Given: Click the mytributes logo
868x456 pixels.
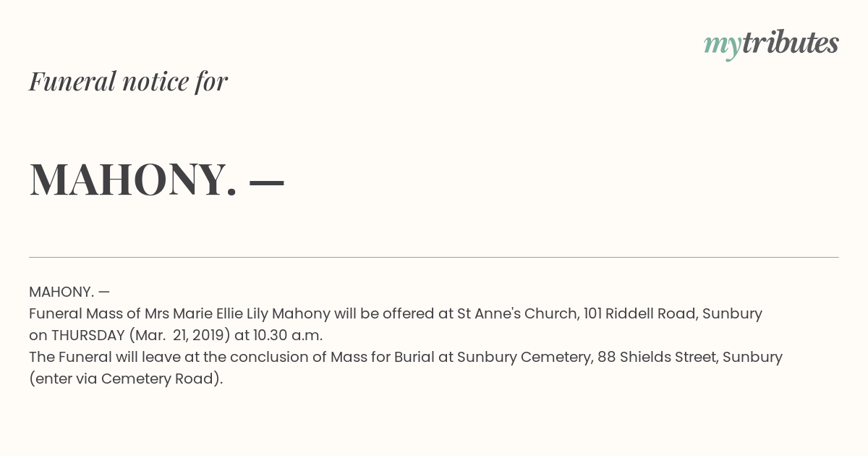Looking at the screenshot, I should click(770, 43).
